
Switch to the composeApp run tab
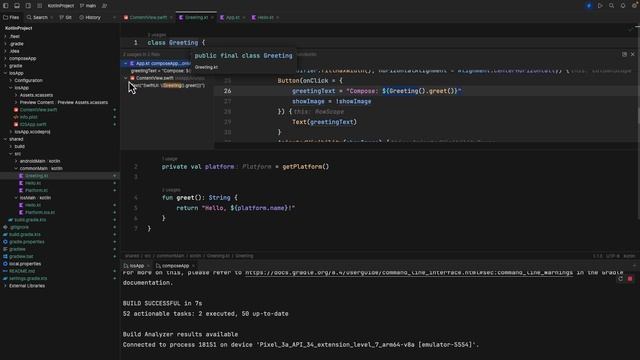click(175, 266)
